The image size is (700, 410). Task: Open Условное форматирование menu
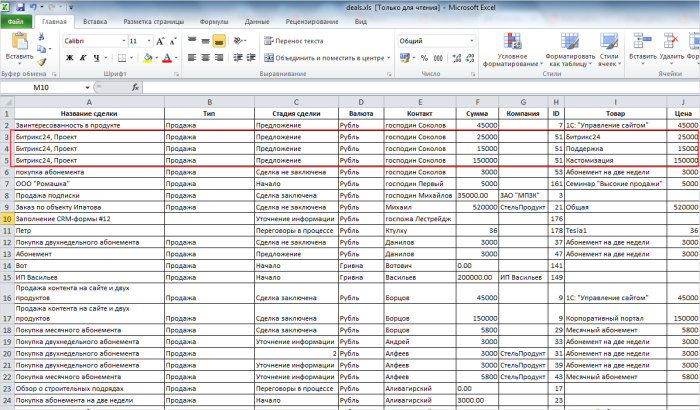[x=512, y=50]
